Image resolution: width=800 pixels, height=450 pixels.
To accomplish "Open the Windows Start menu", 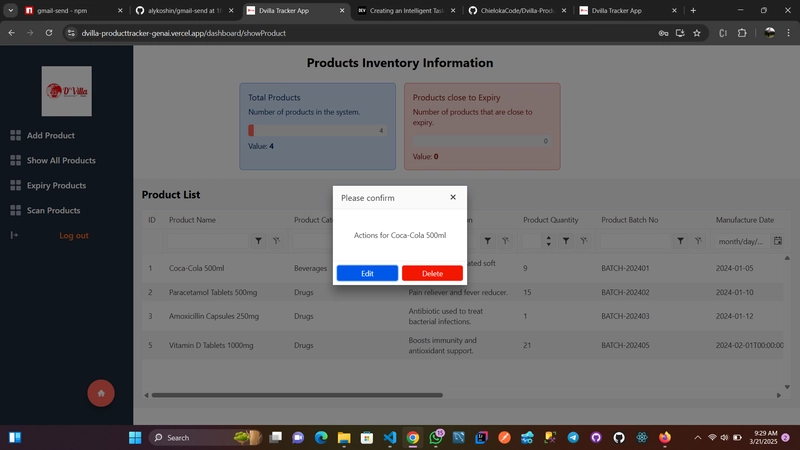I will point(135,437).
